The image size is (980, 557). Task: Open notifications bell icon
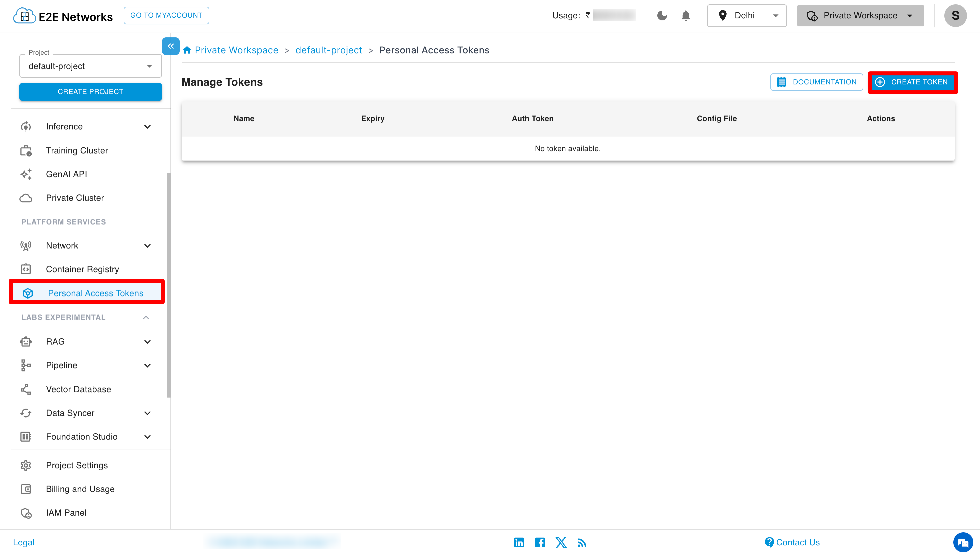[x=686, y=16]
